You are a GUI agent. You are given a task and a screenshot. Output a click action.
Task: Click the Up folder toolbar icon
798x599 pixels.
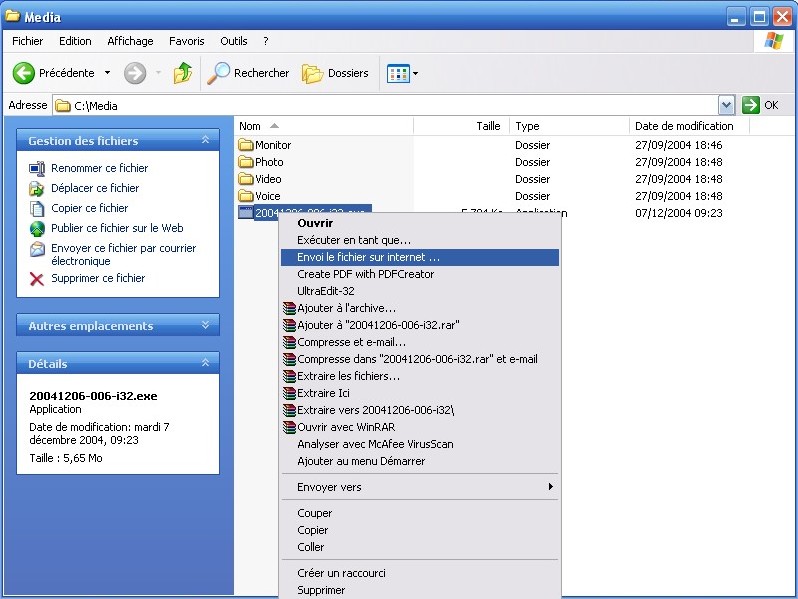(x=182, y=73)
